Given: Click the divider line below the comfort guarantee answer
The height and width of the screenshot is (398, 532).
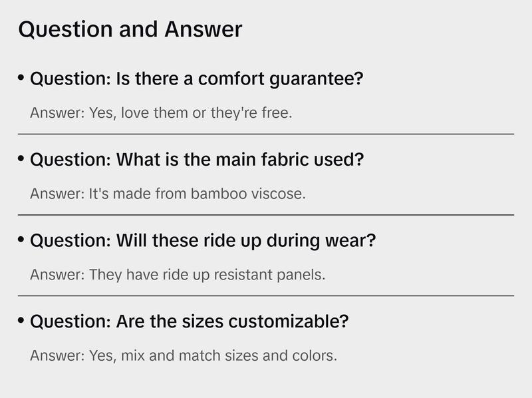Looking at the screenshot, I should coord(266,134).
